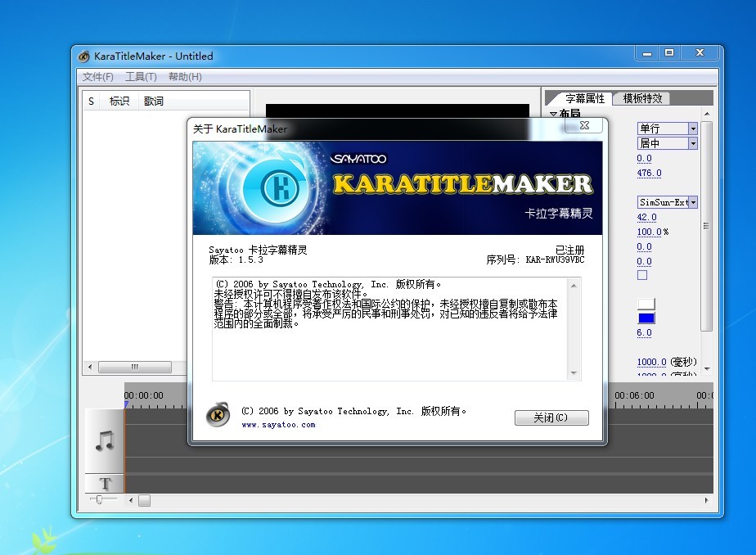Click the 00:06:00 timeline ruler mark
The width and height of the screenshot is (756, 555).
pyautogui.click(x=634, y=395)
